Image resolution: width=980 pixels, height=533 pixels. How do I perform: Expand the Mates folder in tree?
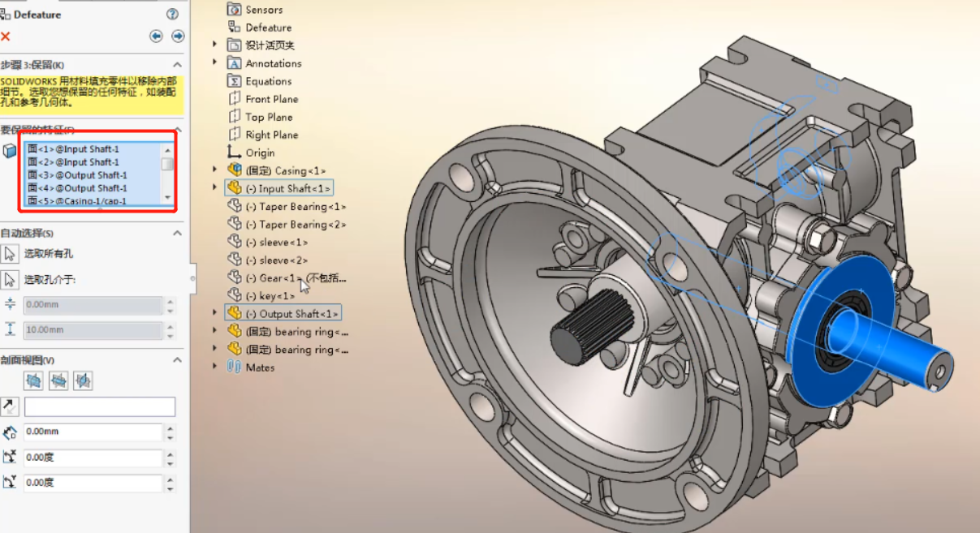pos(215,367)
